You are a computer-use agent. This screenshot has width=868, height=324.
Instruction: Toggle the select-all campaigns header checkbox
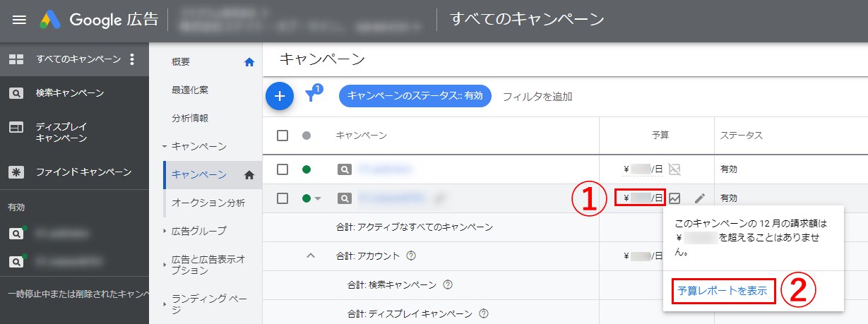click(x=283, y=136)
